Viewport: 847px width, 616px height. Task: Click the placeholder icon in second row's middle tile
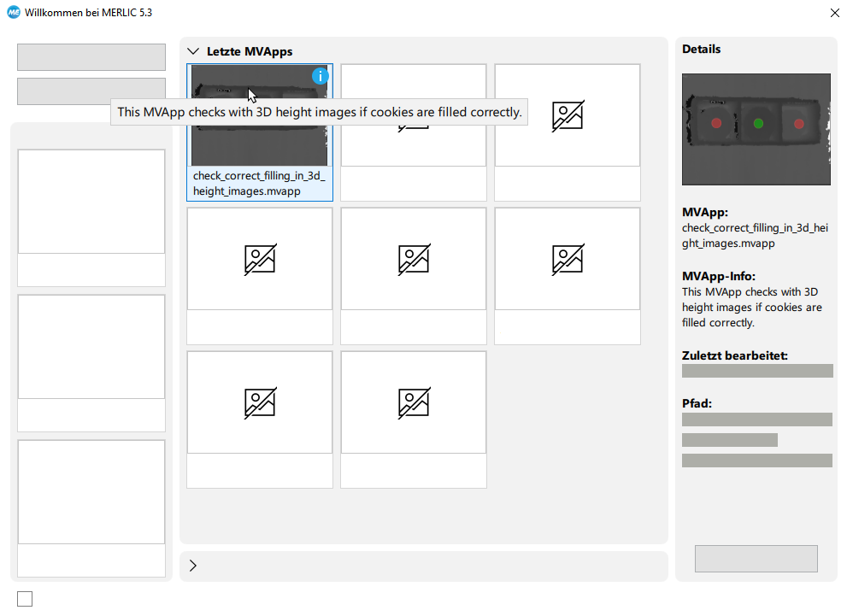pos(414,259)
